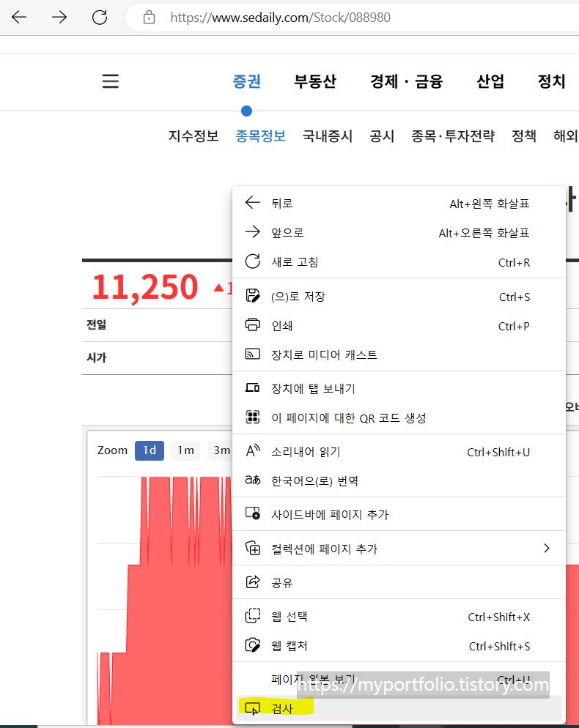Go to 종목정보 submenu link
This screenshot has width=579, height=728.
point(261,136)
